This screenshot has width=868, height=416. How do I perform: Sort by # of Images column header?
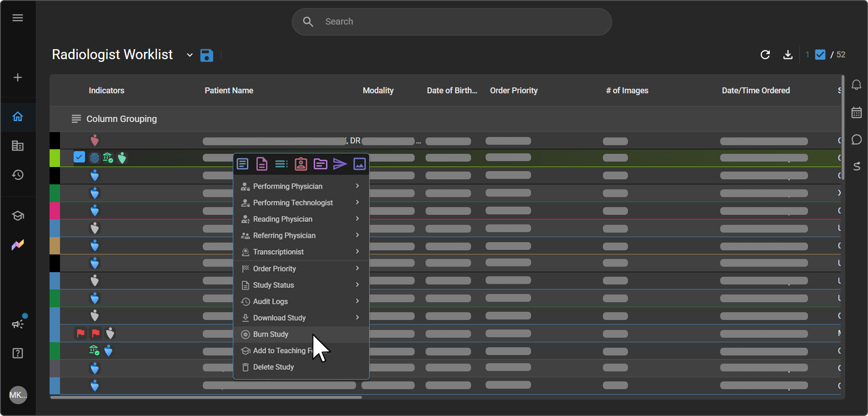pos(627,91)
